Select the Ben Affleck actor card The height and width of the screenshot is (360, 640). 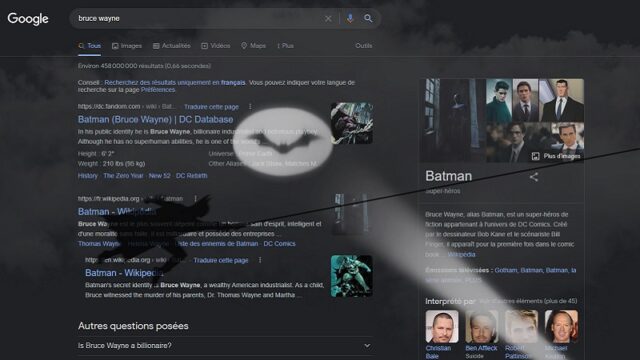482,334
